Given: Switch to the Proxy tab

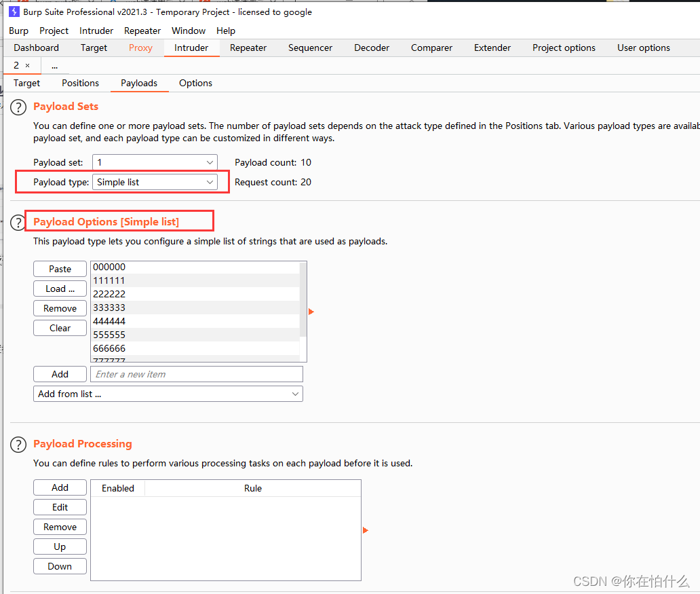Looking at the screenshot, I should (x=140, y=48).
